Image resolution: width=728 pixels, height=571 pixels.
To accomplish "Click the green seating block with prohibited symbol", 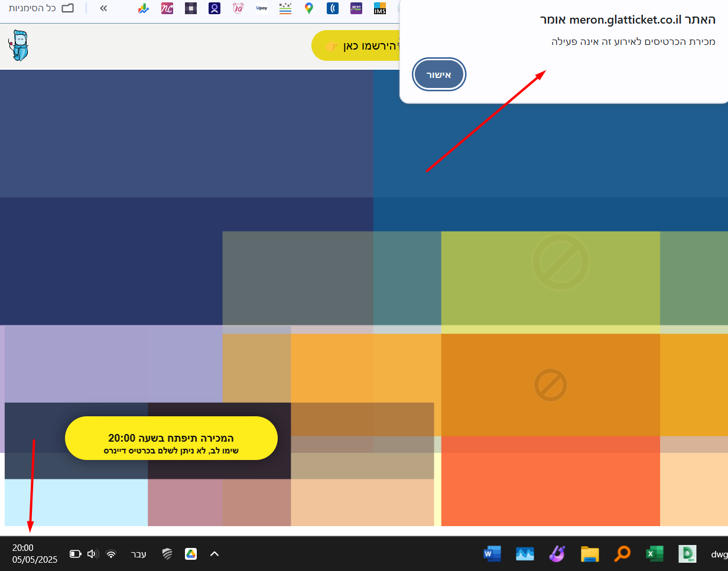I will [x=550, y=278].
